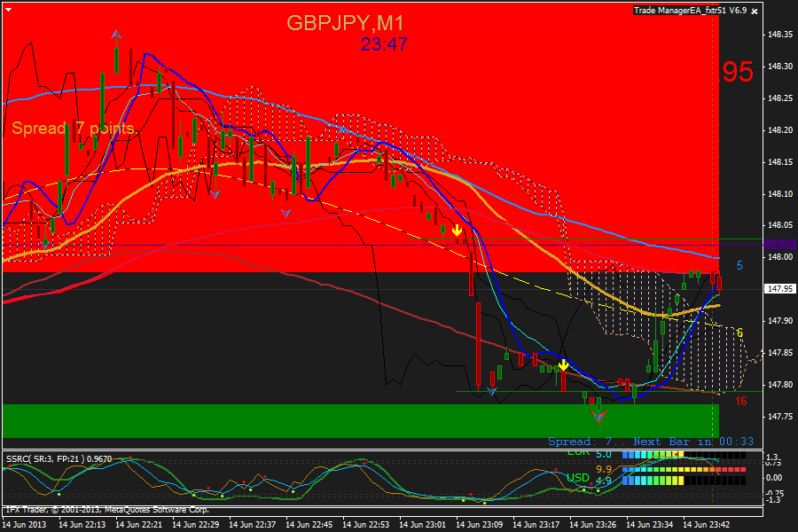The image size is (798, 532).
Task: Click the strength meter bar beside 9.9
Action: pos(684,469)
